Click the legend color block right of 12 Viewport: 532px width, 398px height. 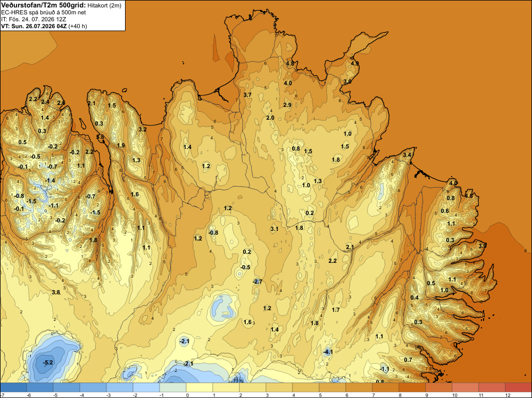(x=519, y=387)
